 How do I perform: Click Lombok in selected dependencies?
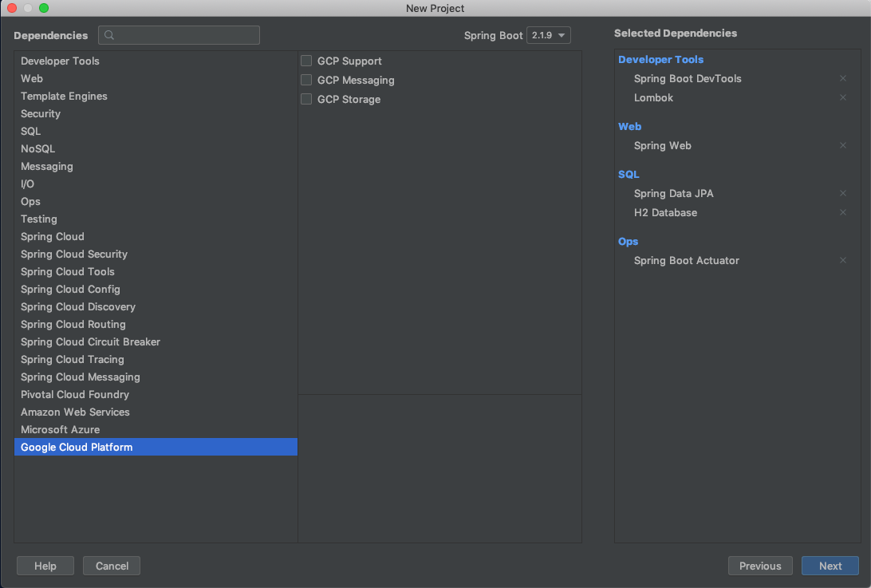pyautogui.click(x=653, y=97)
